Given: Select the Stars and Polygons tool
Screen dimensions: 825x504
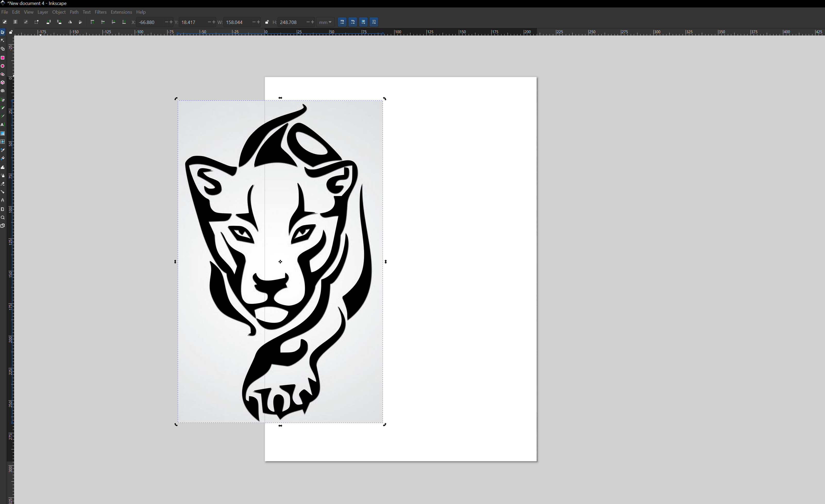Looking at the screenshot, I should pyautogui.click(x=3, y=74).
